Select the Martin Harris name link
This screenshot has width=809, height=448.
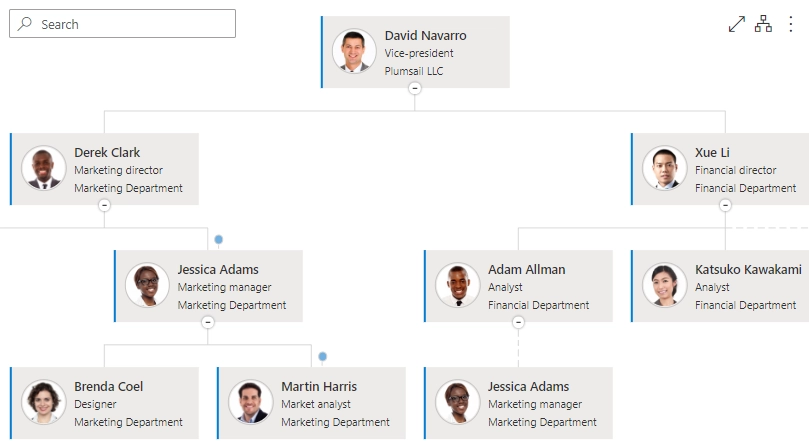[x=319, y=387]
